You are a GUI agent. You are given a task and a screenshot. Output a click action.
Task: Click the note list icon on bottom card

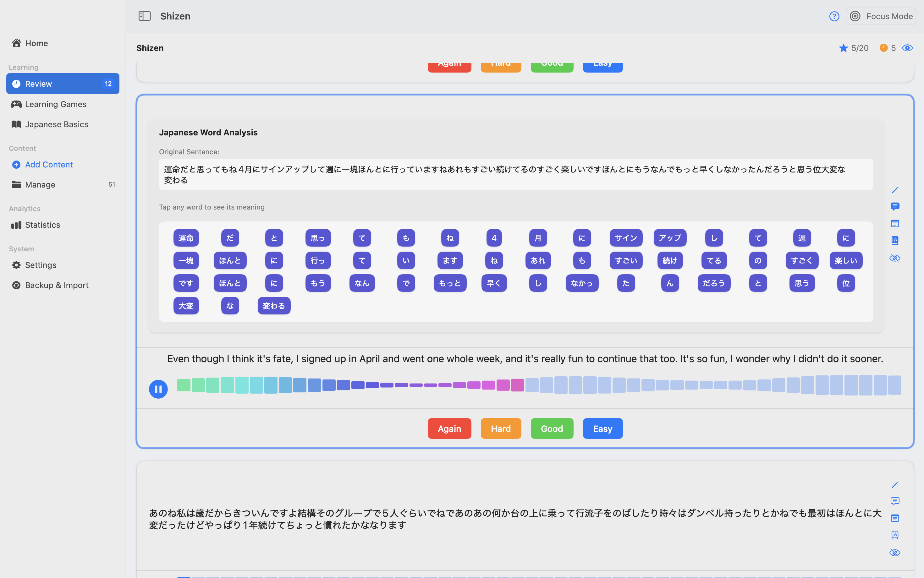pos(894,518)
